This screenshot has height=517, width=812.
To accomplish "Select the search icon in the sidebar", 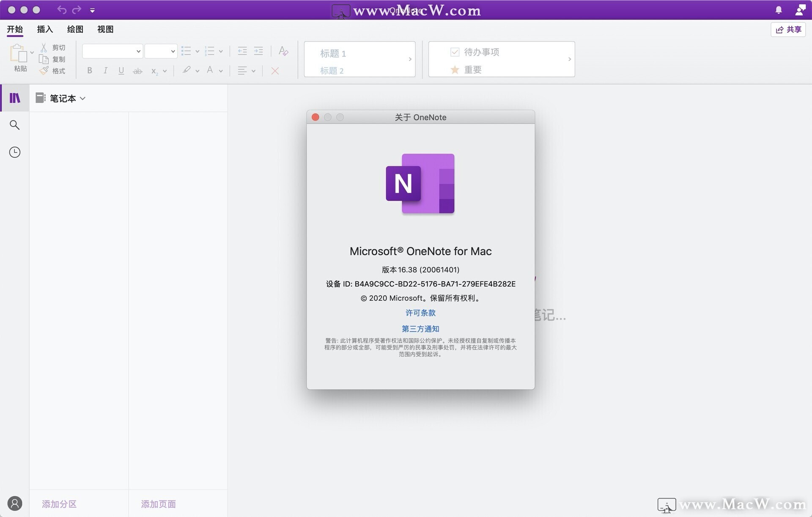I will pos(15,125).
